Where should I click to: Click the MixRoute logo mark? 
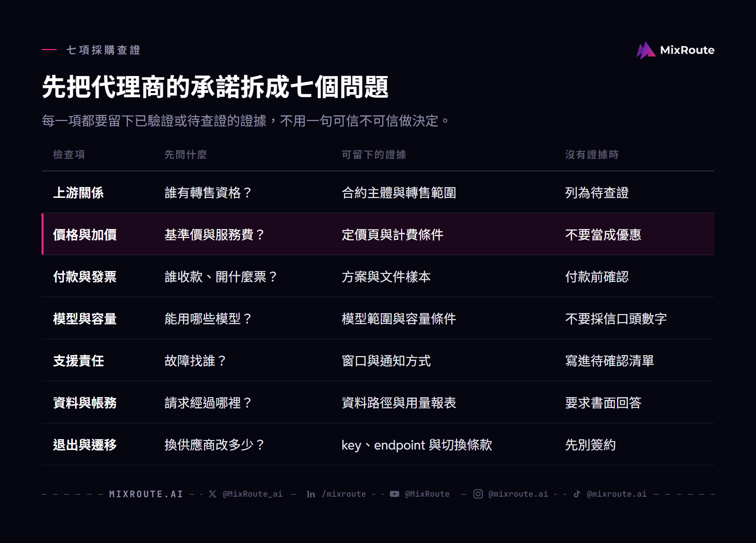pyautogui.click(x=645, y=50)
